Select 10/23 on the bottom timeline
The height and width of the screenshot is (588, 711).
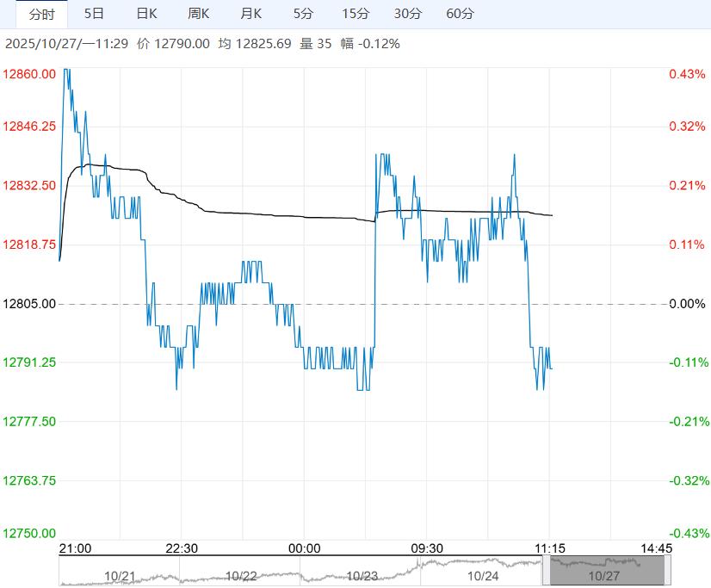[362, 575]
